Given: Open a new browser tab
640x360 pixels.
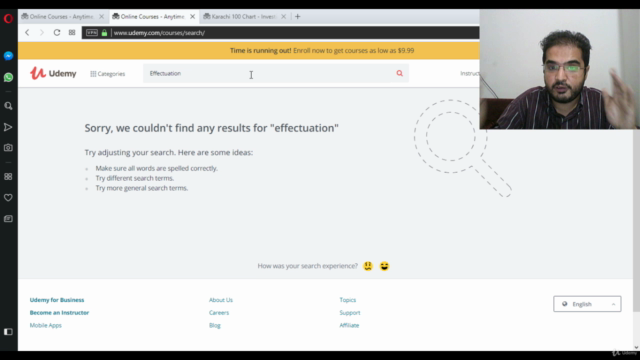Looking at the screenshot, I should coord(298,17).
